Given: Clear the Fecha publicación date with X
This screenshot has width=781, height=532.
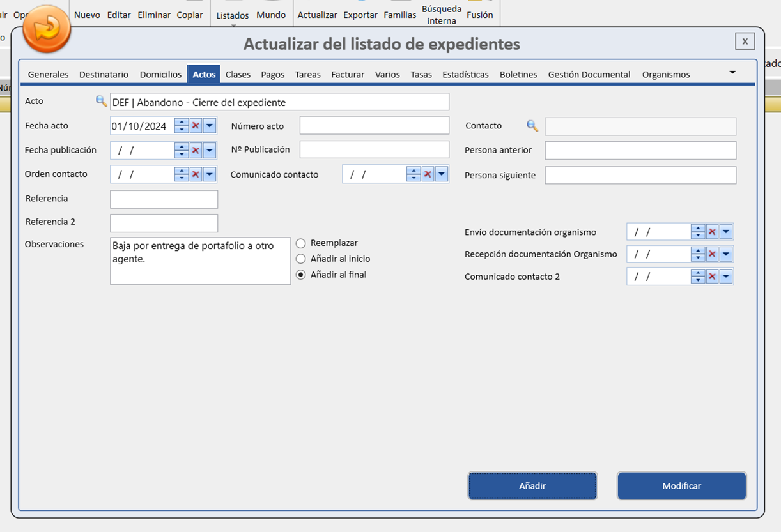Looking at the screenshot, I should pos(196,150).
